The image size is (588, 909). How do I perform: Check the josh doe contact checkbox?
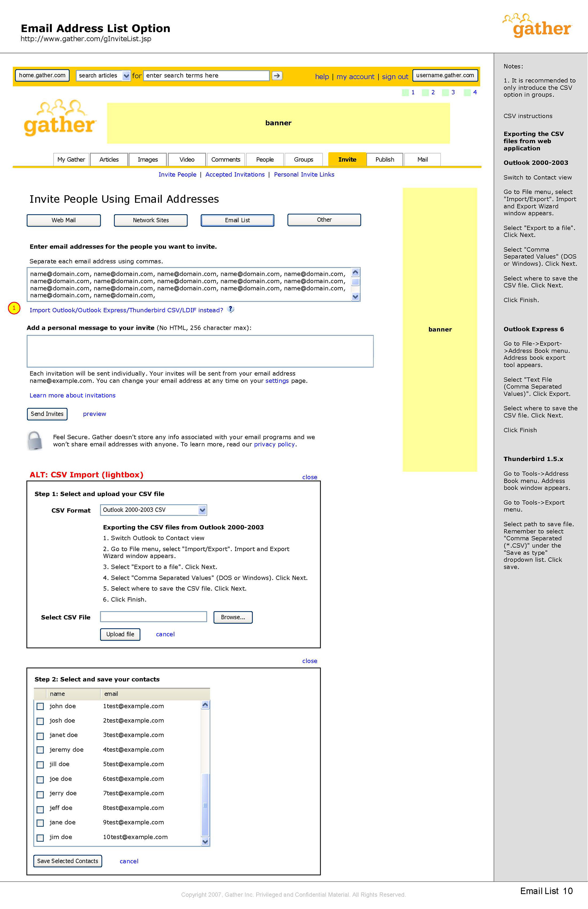point(40,721)
